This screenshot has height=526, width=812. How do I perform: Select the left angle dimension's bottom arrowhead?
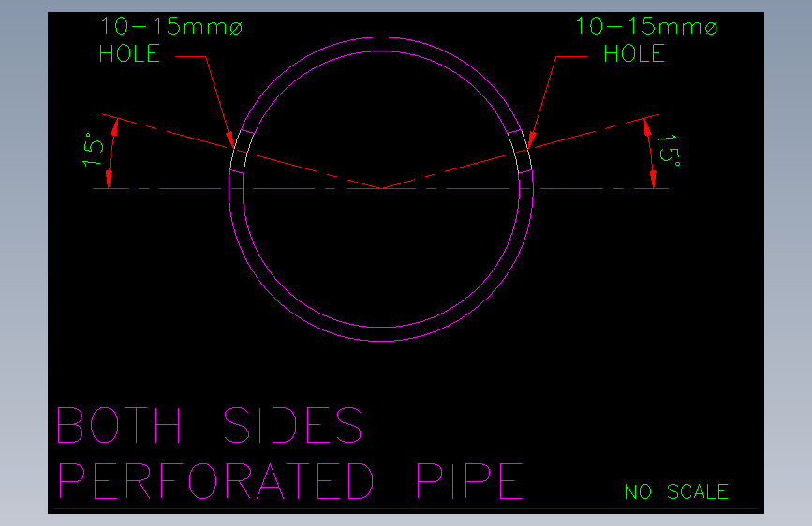[x=109, y=179]
